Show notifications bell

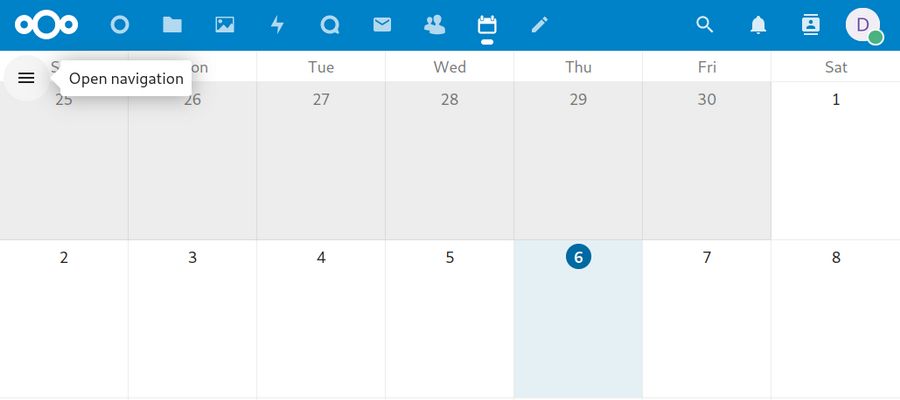click(x=758, y=25)
